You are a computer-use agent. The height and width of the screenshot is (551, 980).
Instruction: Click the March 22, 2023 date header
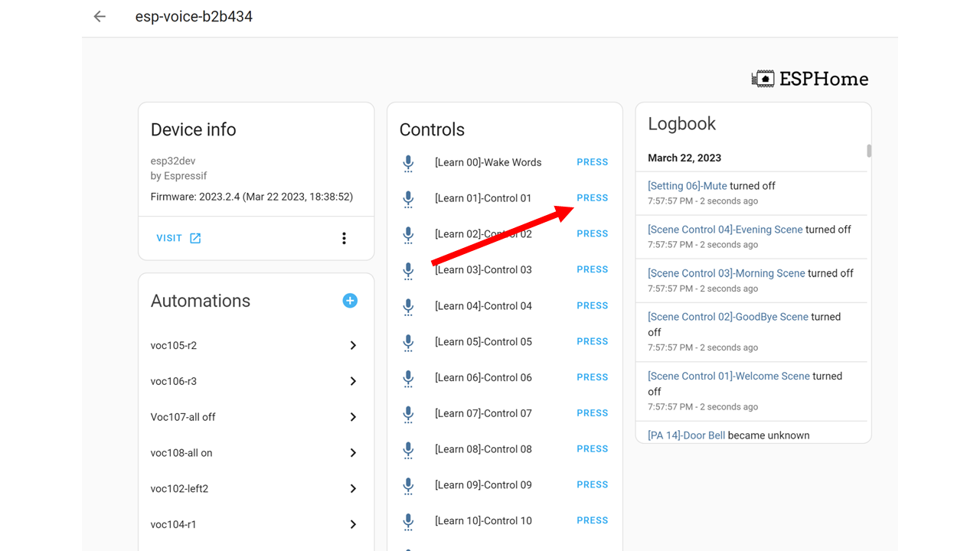coord(684,158)
